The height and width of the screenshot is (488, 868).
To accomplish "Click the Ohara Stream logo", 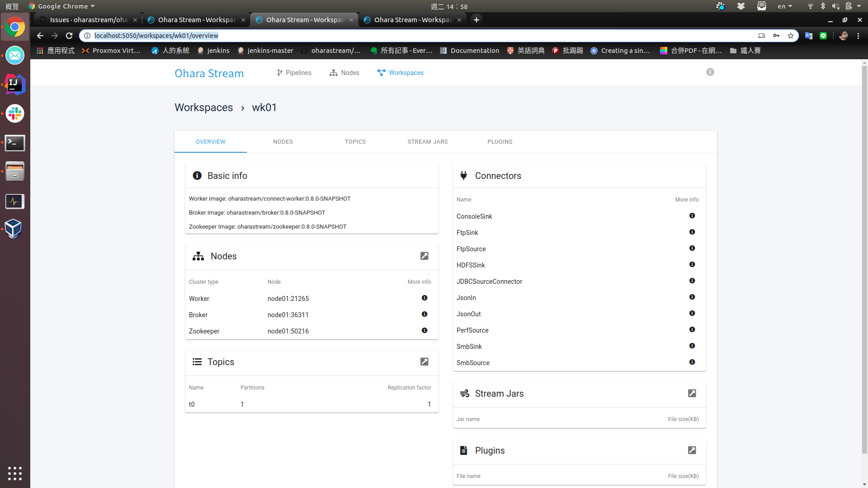I will 209,73.
